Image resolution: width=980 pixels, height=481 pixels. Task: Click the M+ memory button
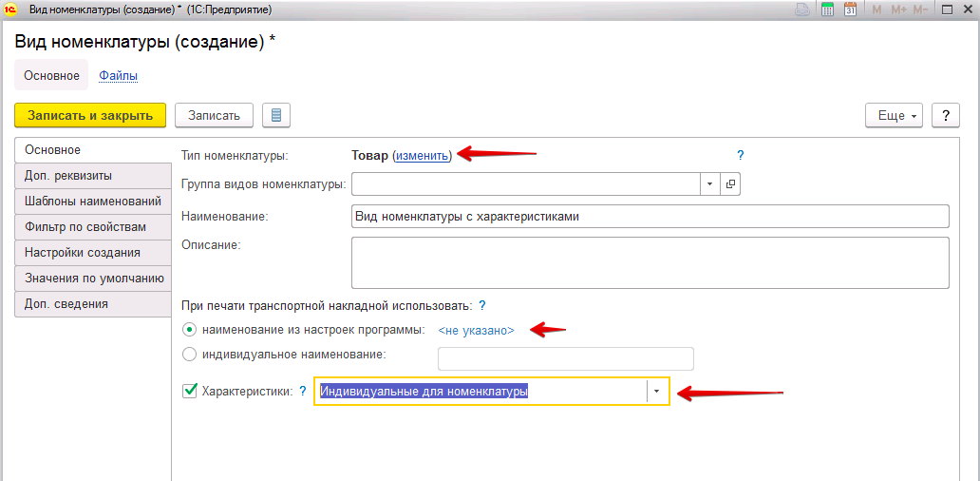coord(898,10)
